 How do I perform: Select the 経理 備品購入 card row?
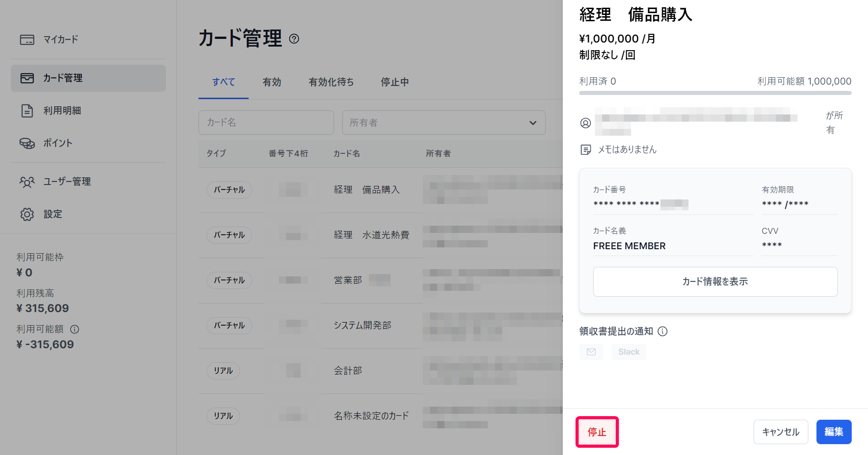pyautogui.click(x=381, y=190)
